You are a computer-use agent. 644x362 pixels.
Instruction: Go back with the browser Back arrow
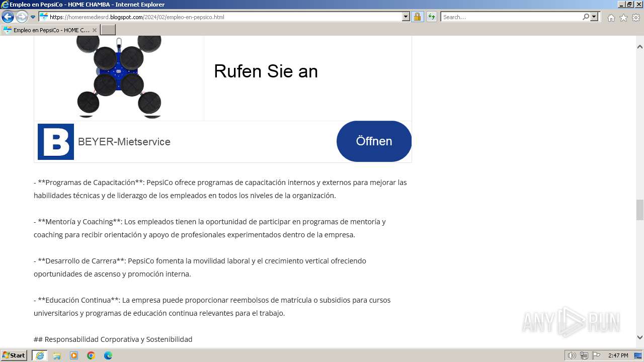[8, 17]
